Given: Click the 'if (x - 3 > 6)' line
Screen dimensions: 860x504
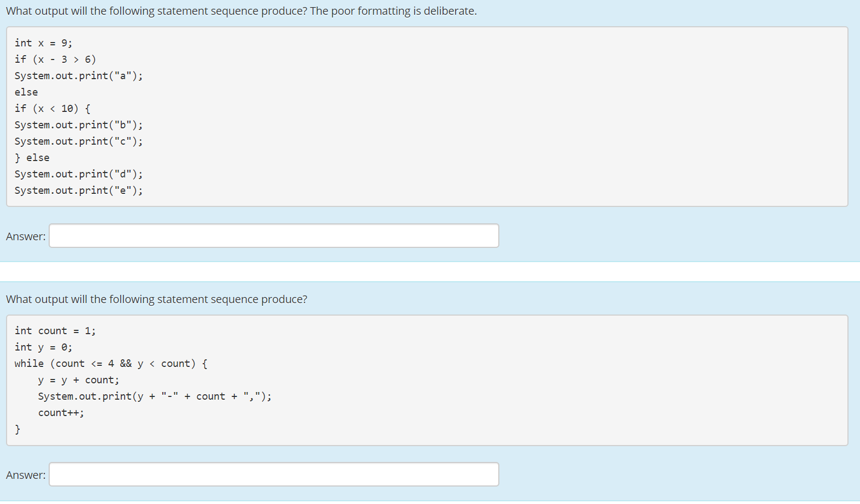Looking at the screenshot, I should point(55,60).
